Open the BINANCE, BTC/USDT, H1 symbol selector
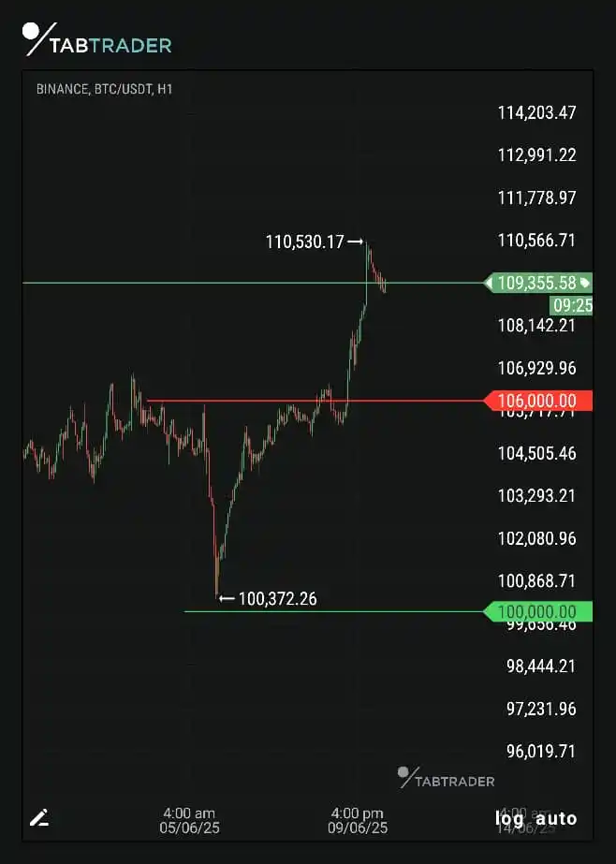The height and width of the screenshot is (864, 616). tap(104, 89)
